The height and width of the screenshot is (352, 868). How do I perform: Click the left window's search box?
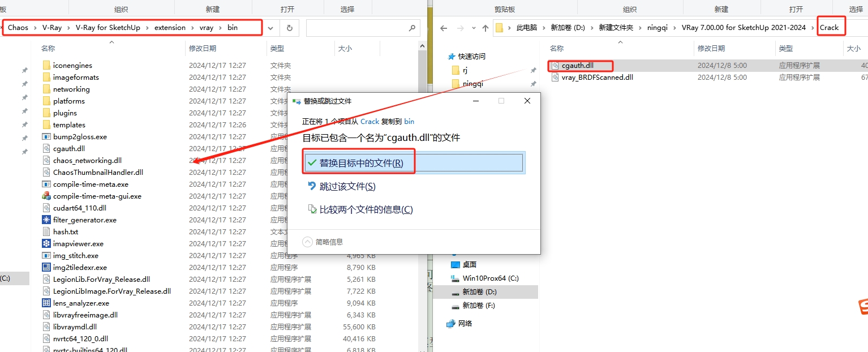356,28
